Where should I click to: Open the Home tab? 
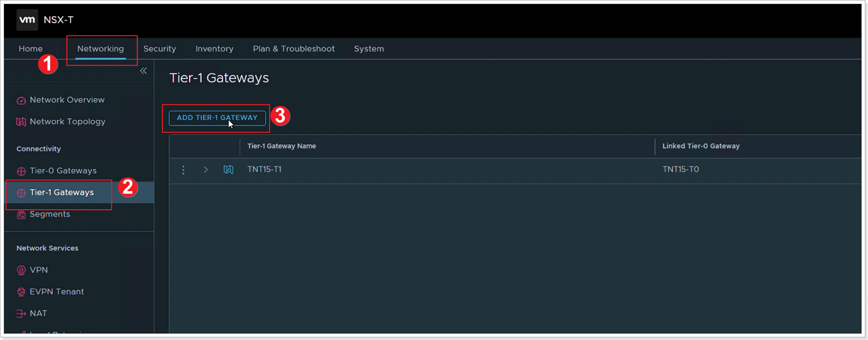pos(31,48)
